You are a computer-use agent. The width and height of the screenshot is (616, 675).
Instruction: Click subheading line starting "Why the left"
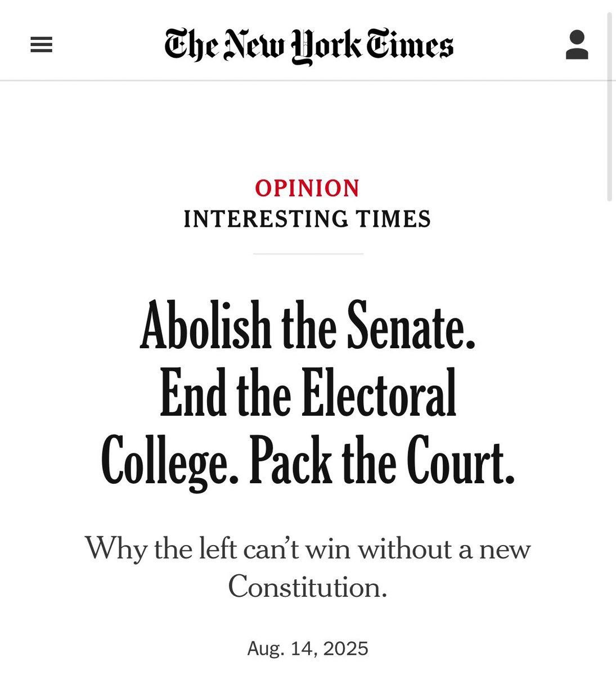tap(308, 548)
